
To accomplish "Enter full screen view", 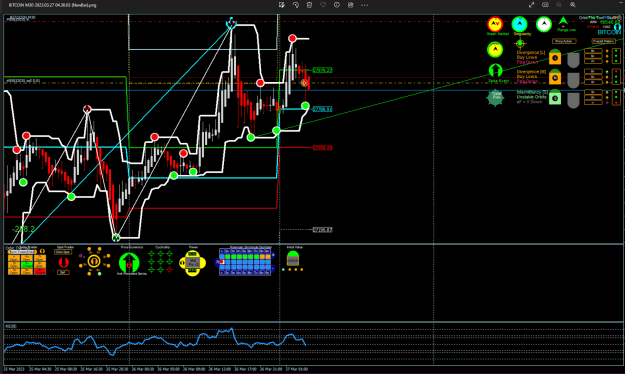I will [x=531, y=5].
